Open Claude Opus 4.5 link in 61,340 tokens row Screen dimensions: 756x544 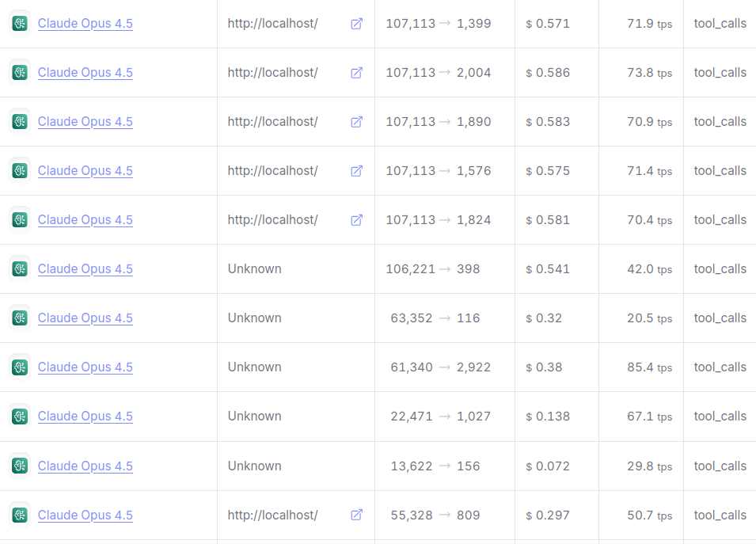[85, 367]
